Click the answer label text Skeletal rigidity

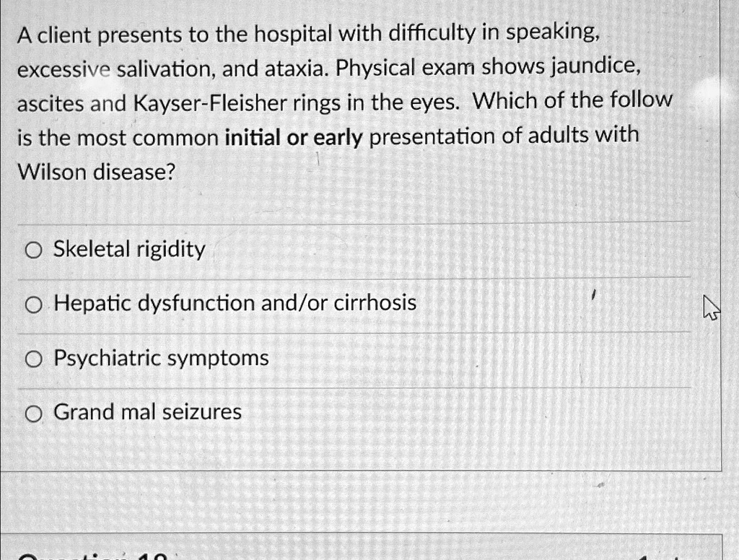coord(128,250)
